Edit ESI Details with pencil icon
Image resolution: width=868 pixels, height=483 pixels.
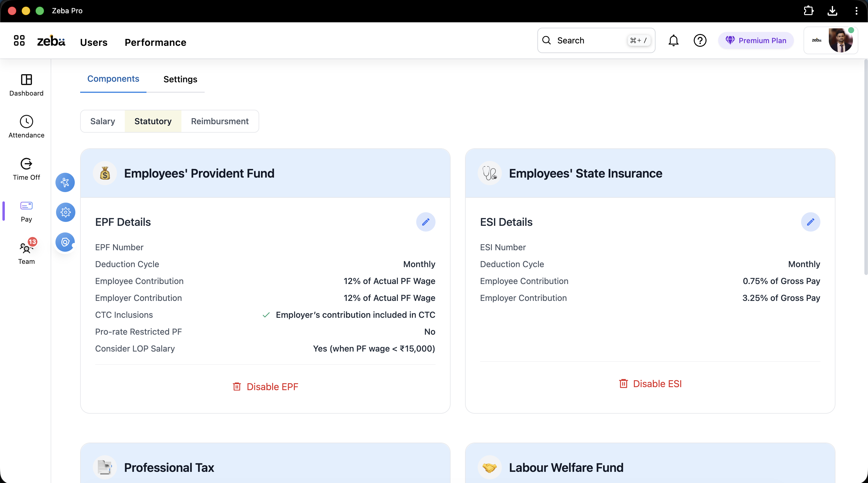coord(810,222)
